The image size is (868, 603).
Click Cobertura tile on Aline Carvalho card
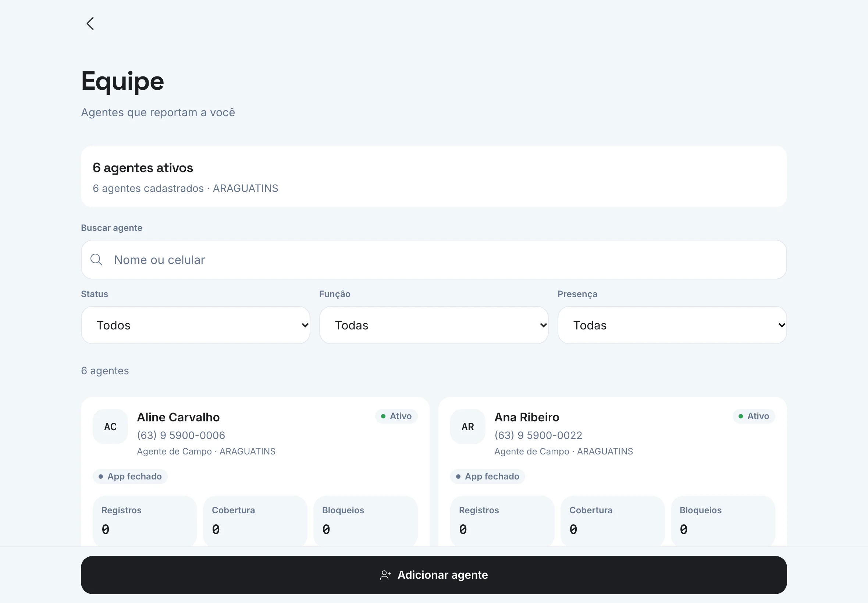[x=255, y=521]
